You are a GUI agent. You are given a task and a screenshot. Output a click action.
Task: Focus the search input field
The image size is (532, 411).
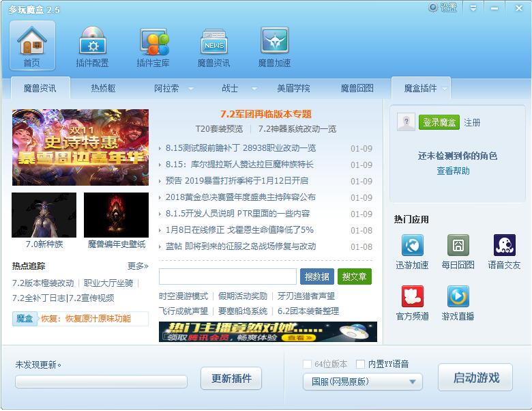(228, 277)
